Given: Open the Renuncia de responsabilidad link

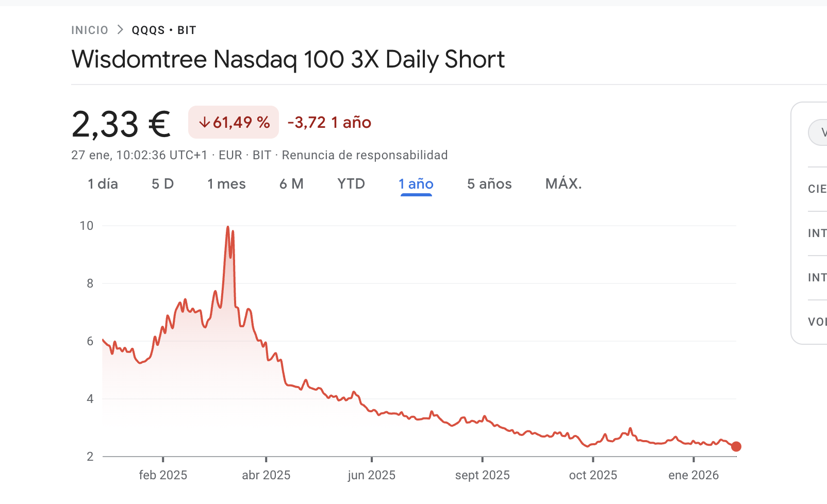Looking at the screenshot, I should point(365,155).
